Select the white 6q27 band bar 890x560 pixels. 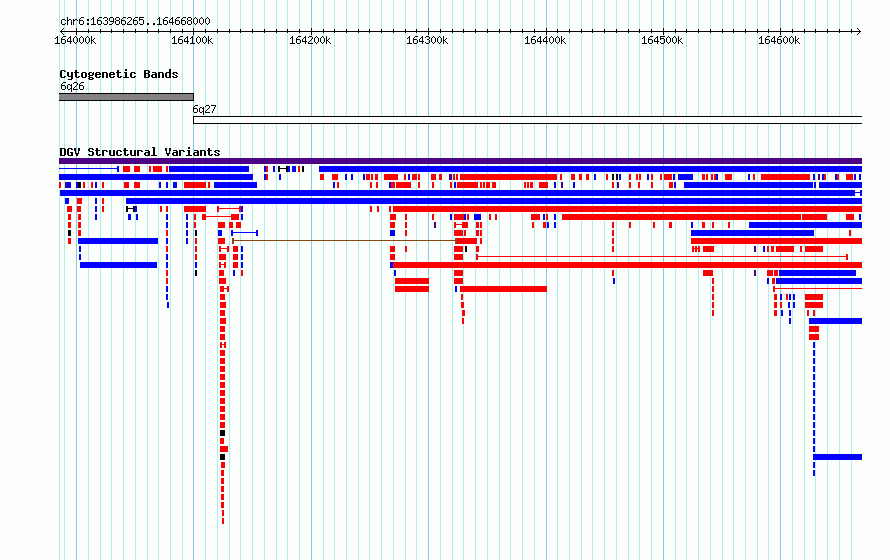[527, 120]
